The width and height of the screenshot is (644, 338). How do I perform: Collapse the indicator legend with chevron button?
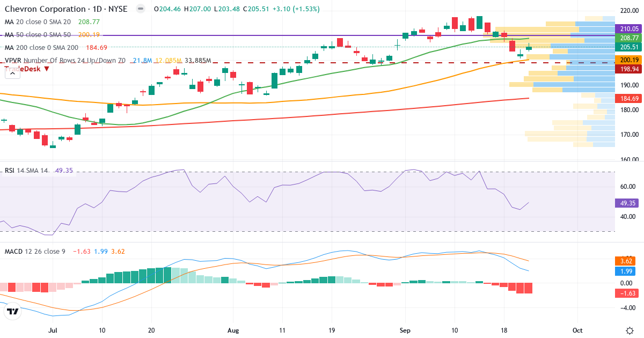coord(12,73)
